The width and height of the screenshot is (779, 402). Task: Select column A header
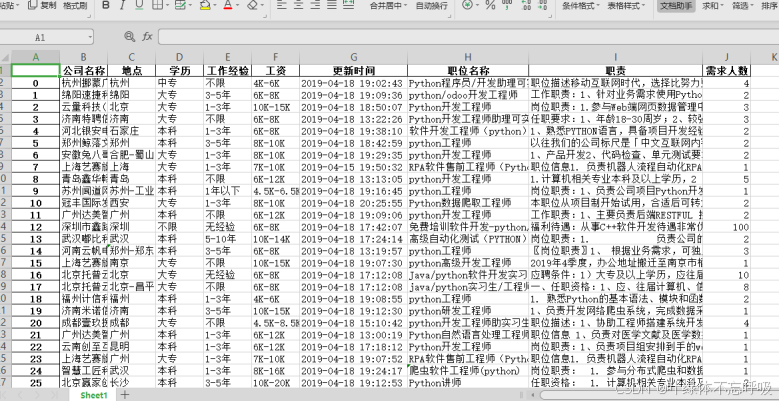click(x=36, y=57)
